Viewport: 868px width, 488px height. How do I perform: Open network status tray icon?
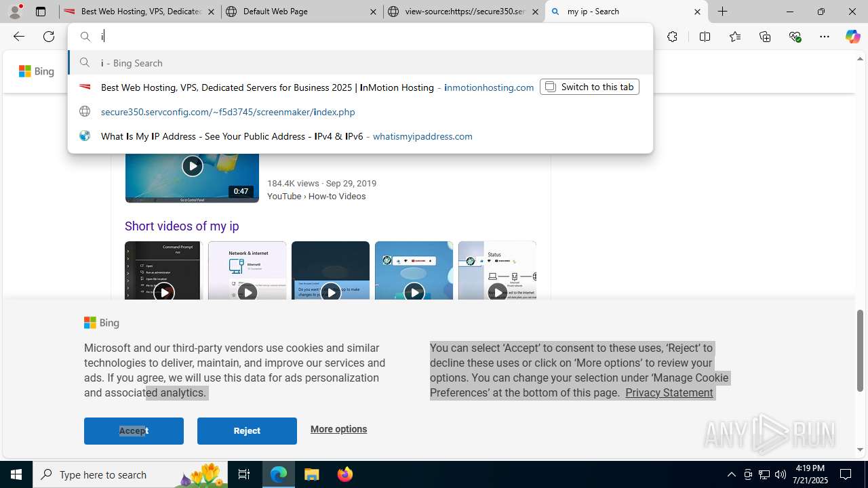pos(764,474)
